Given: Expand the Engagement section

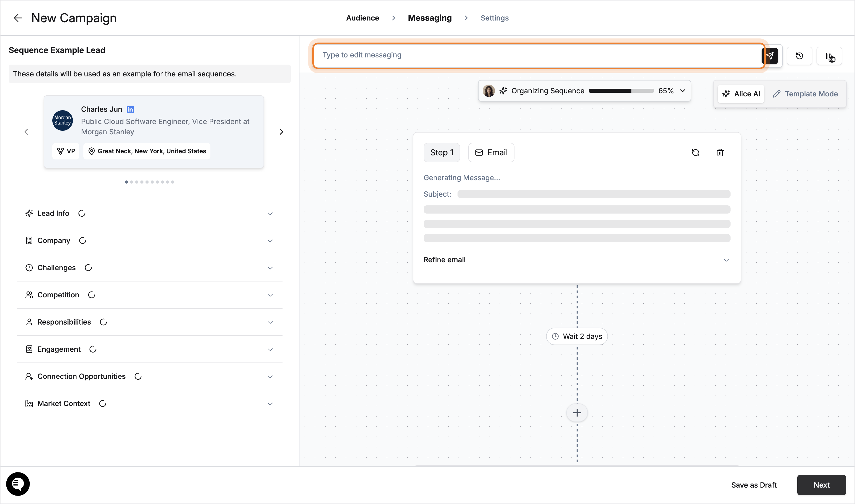Looking at the screenshot, I should (x=270, y=349).
